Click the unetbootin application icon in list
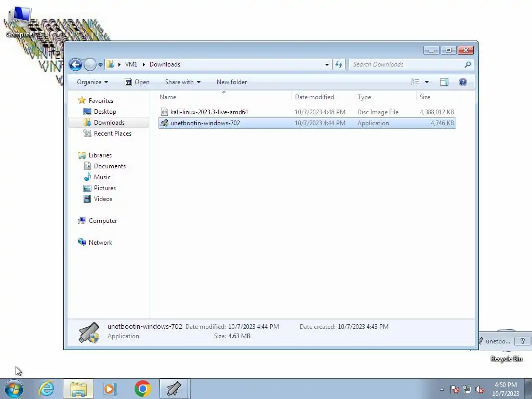The height and width of the screenshot is (399, 532). point(164,123)
